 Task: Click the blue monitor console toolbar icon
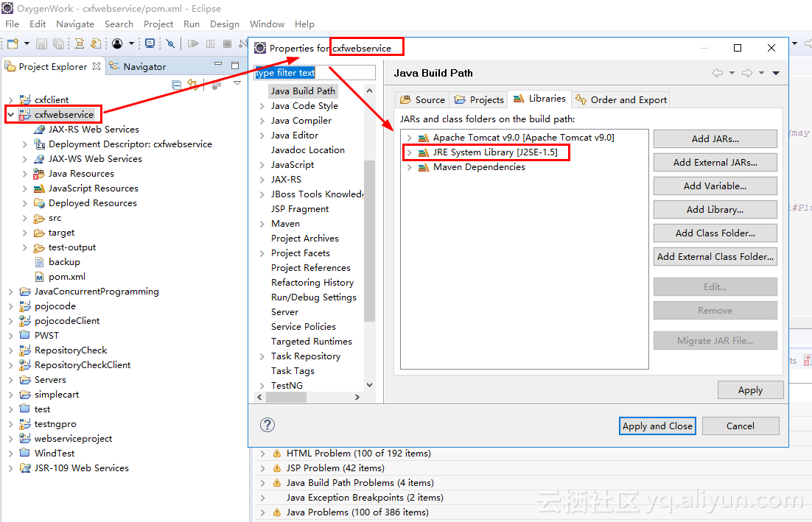click(x=150, y=43)
